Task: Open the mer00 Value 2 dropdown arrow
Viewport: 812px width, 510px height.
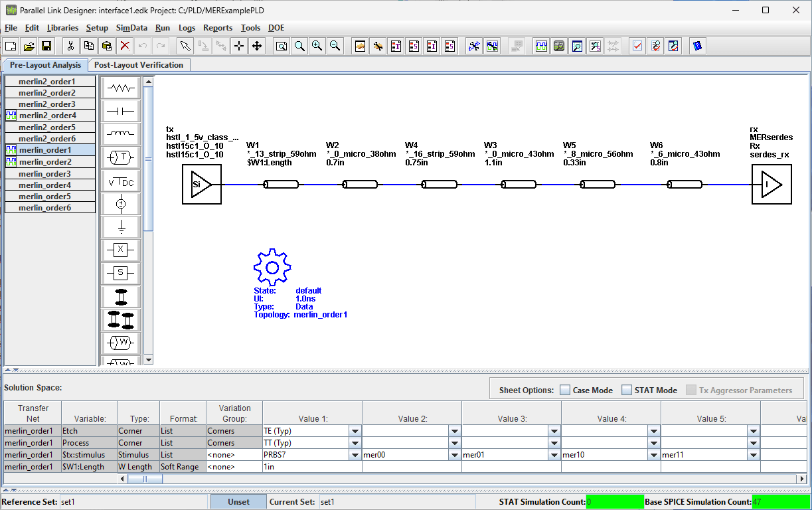Action: click(x=455, y=455)
